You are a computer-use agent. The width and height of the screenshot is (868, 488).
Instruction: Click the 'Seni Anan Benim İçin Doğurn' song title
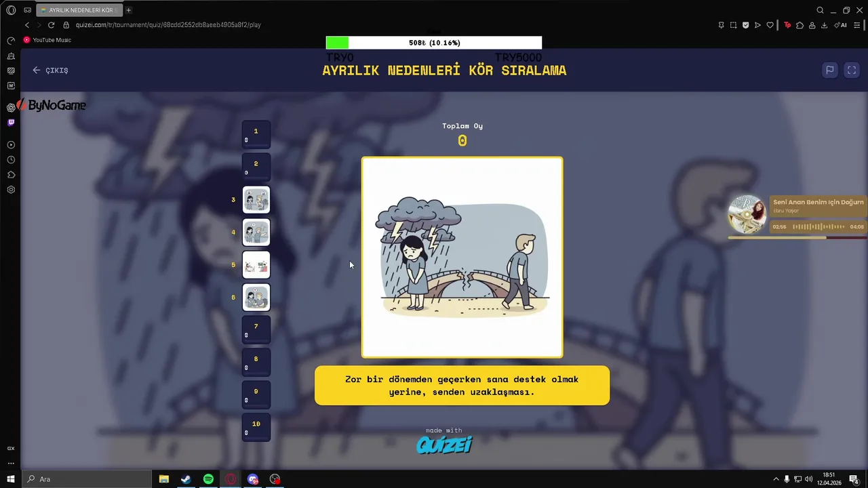(x=818, y=202)
